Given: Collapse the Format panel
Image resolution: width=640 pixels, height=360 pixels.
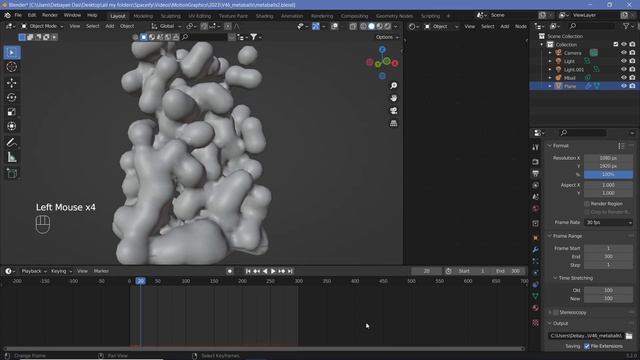Looking at the screenshot, I should 550,146.
